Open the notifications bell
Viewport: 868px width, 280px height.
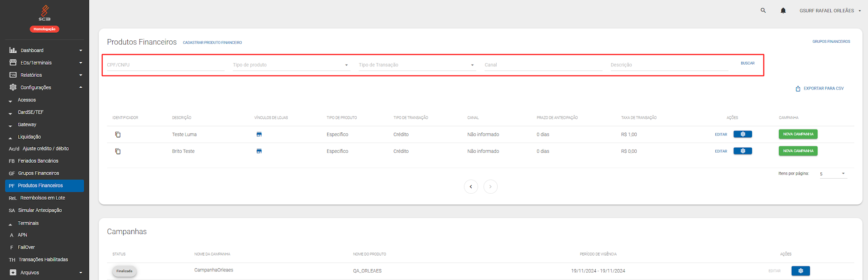pyautogui.click(x=783, y=10)
